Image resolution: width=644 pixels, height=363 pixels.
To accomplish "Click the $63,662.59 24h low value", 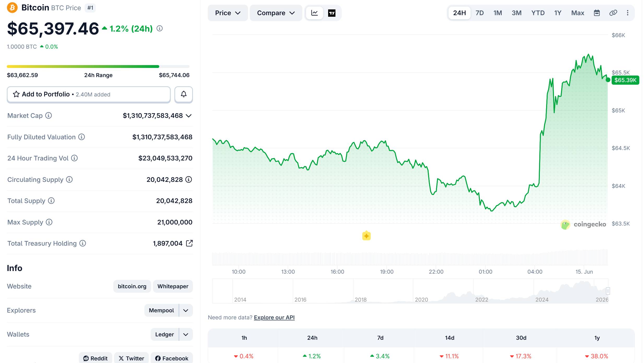I will point(22,75).
